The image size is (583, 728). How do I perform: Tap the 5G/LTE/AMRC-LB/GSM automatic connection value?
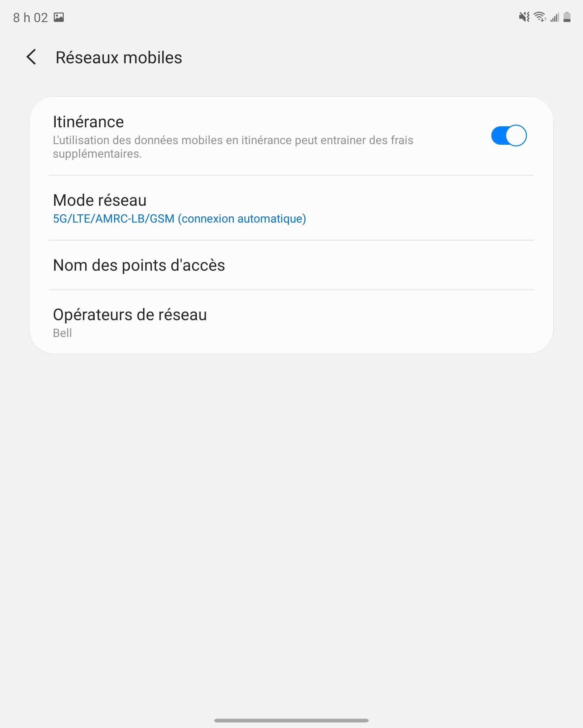click(180, 219)
